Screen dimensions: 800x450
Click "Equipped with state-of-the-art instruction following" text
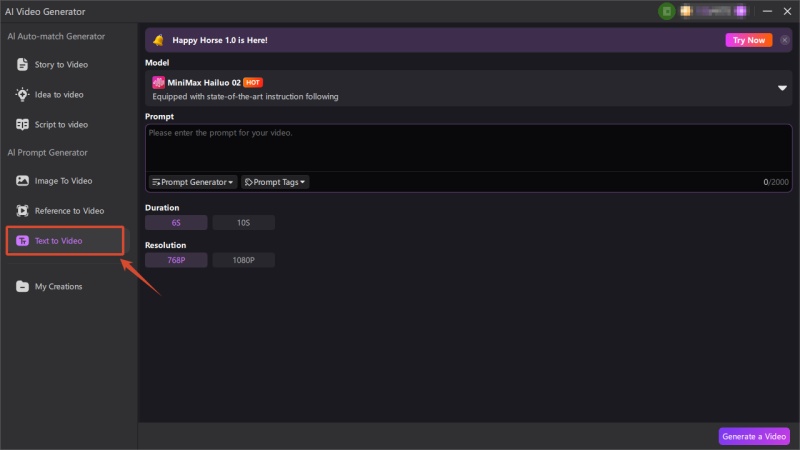[245, 96]
